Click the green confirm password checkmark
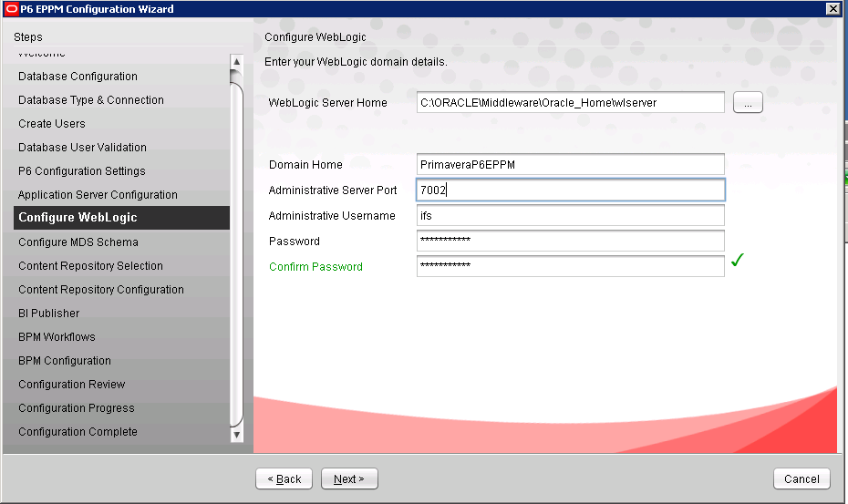 click(x=738, y=261)
